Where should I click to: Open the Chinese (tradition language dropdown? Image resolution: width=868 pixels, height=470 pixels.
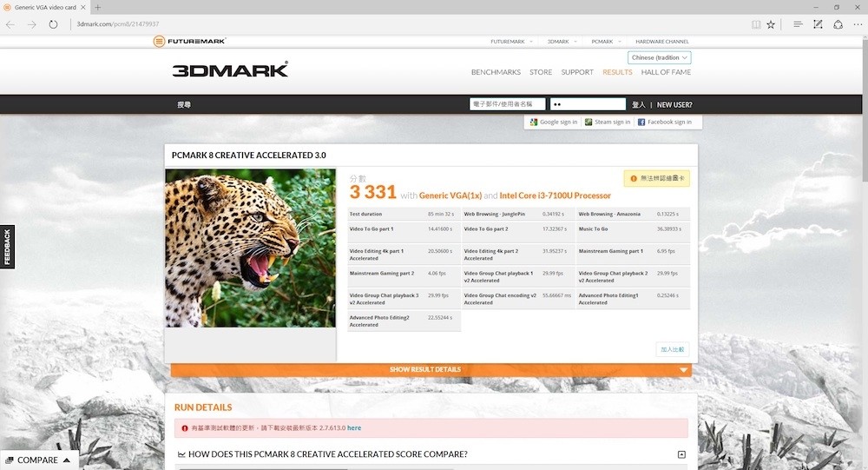pyautogui.click(x=660, y=57)
